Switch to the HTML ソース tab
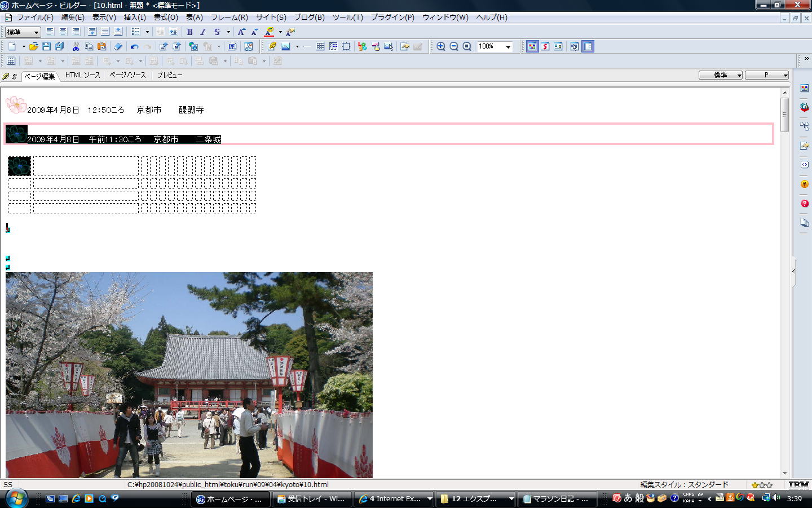812x508 pixels. (82, 75)
